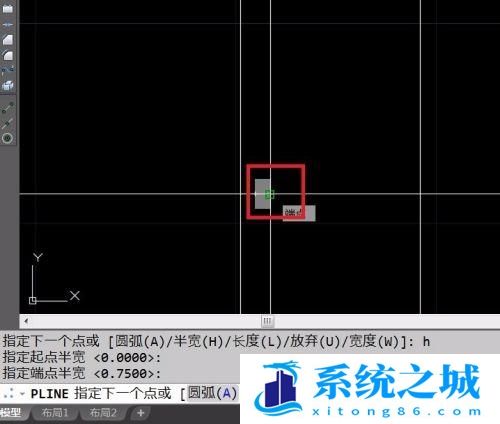The image size is (500, 424).
Task: Click the round icon at toolbar bottom
Action: (8, 138)
